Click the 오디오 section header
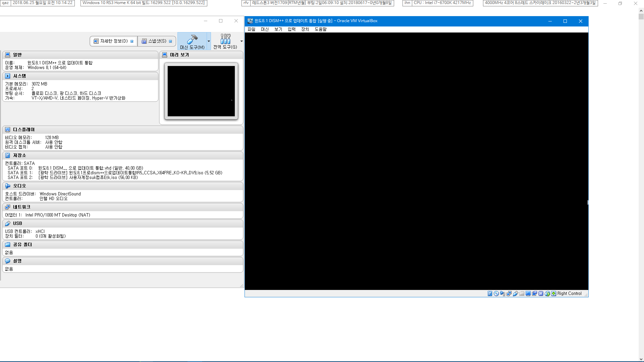This screenshot has height=362, width=644. (123, 186)
